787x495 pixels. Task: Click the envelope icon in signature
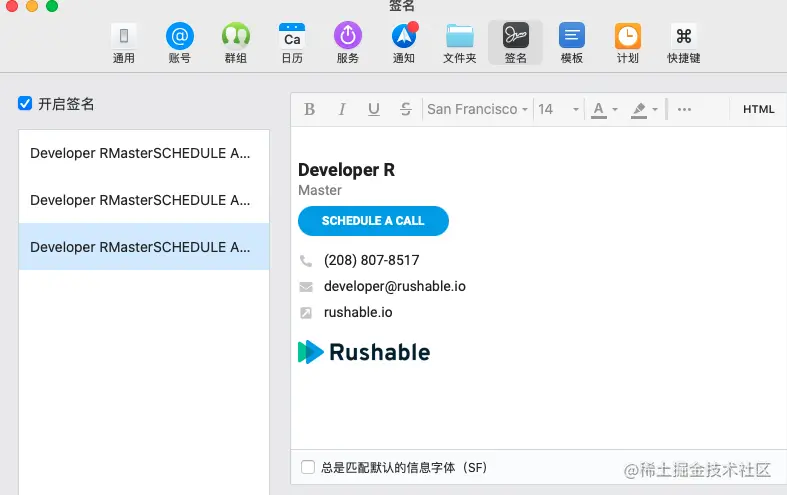coord(306,287)
